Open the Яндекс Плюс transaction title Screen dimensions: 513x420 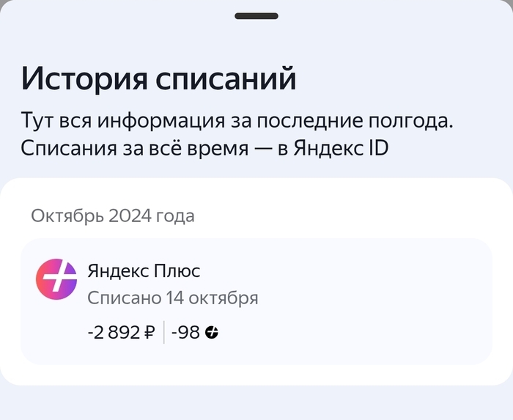click(x=144, y=270)
